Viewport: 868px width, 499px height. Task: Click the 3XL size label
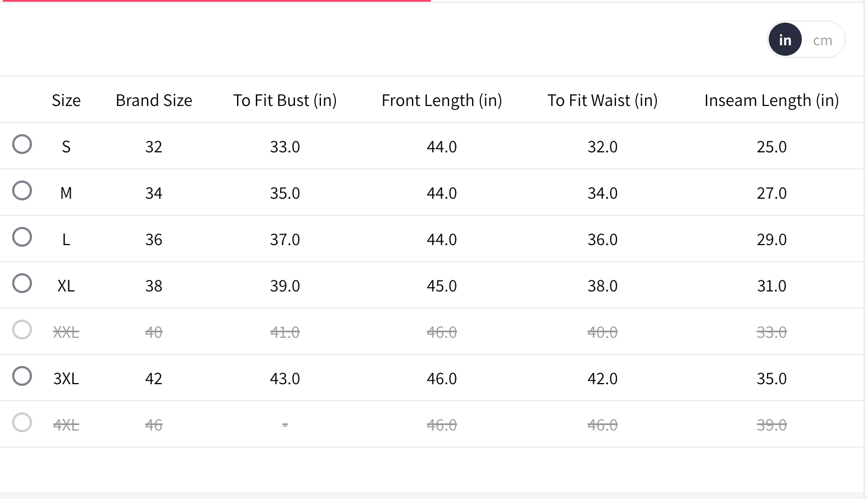tap(66, 379)
